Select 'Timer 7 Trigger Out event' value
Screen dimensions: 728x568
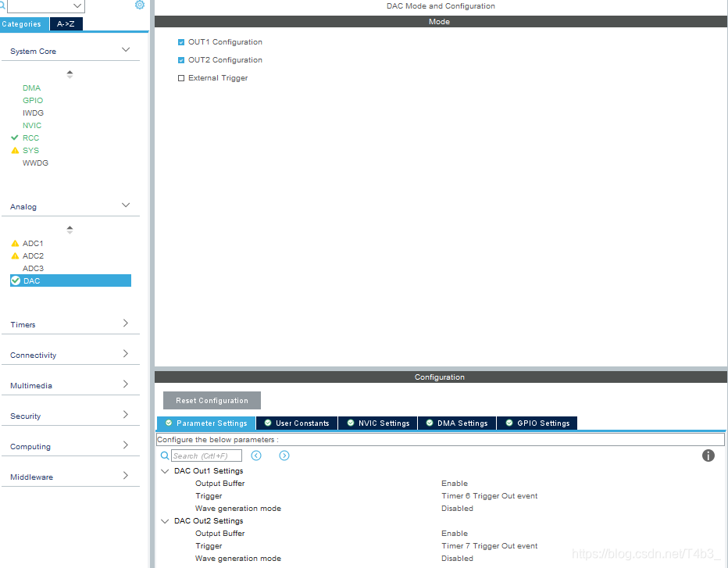point(489,546)
